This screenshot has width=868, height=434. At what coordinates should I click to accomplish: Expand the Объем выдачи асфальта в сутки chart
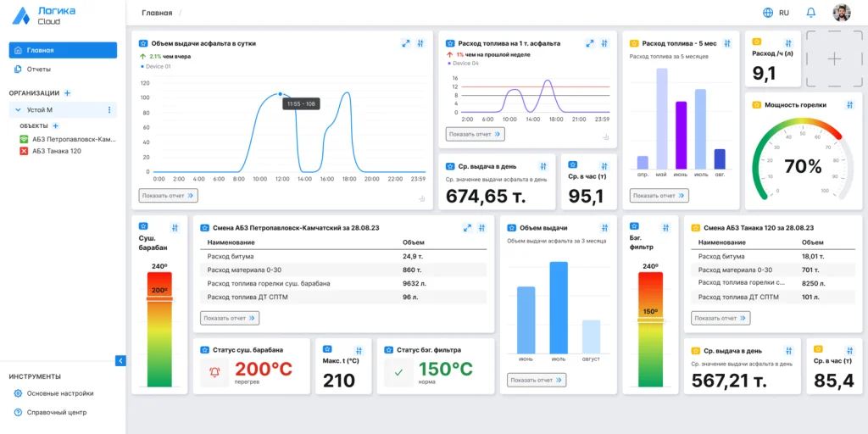(406, 43)
